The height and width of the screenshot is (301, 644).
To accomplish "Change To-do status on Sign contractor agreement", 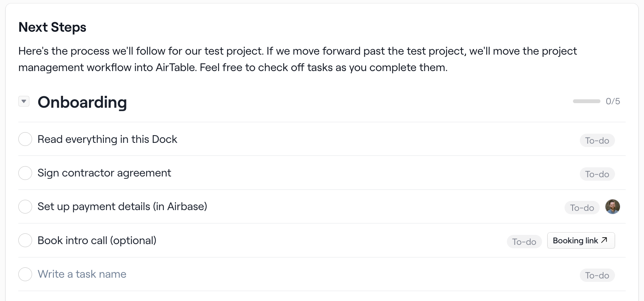I will [597, 174].
